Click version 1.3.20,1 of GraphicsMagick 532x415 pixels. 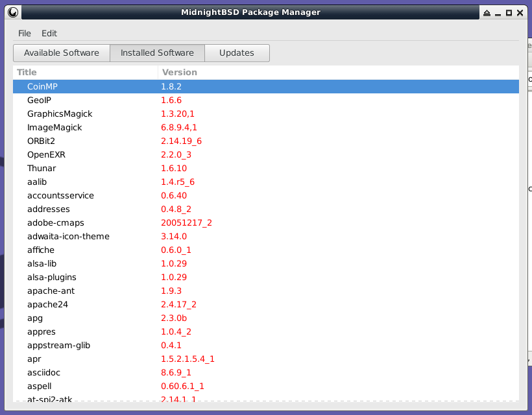[x=178, y=114]
